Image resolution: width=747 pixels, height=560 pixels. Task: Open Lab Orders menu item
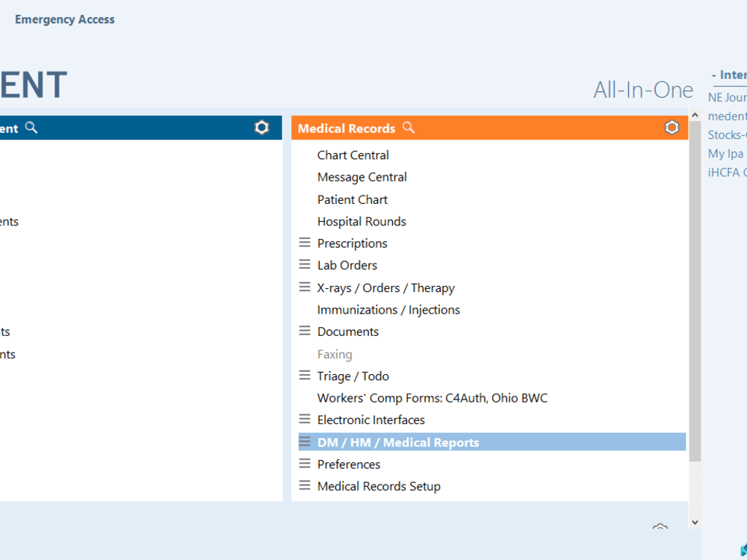347,265
